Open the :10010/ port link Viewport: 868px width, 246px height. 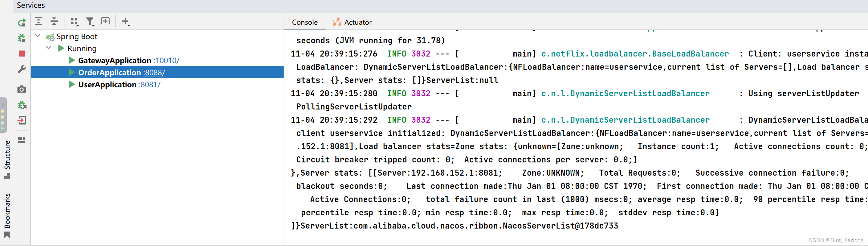pyautogui.click(x=166, y=60)
